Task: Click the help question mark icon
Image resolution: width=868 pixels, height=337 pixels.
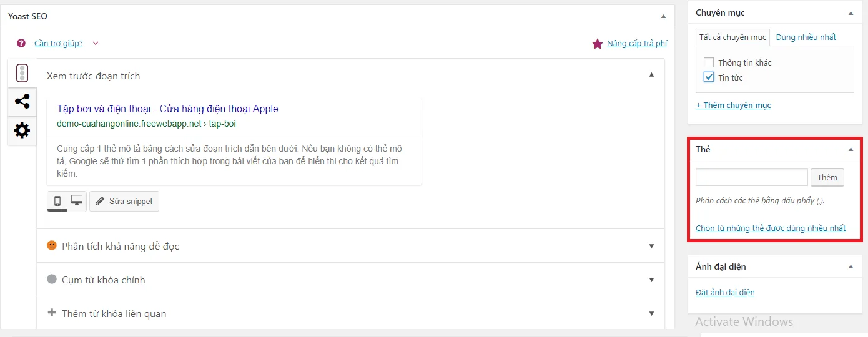Action: pos(21,43)
